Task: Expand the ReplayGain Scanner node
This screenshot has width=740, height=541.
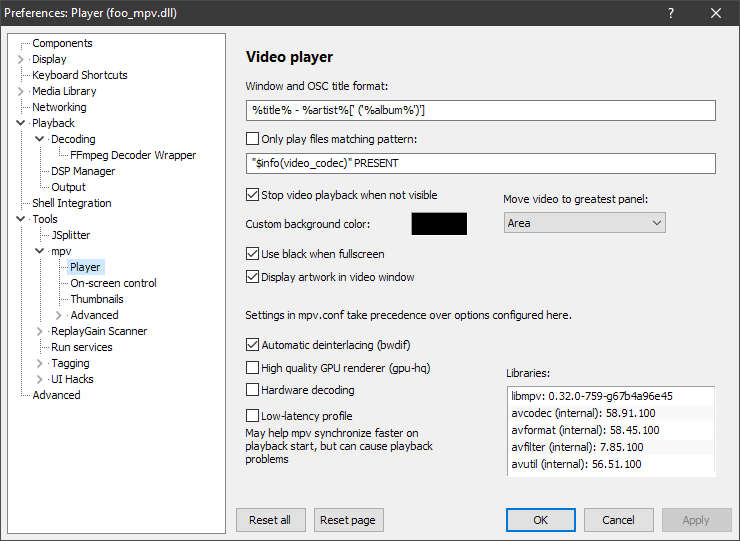Action: pos(40,331)
